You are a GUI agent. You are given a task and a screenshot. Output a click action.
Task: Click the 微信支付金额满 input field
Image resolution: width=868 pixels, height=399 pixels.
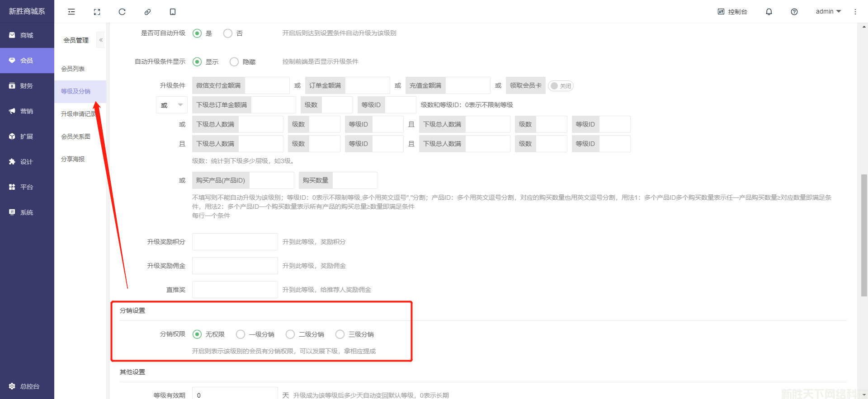coord(267,85)
